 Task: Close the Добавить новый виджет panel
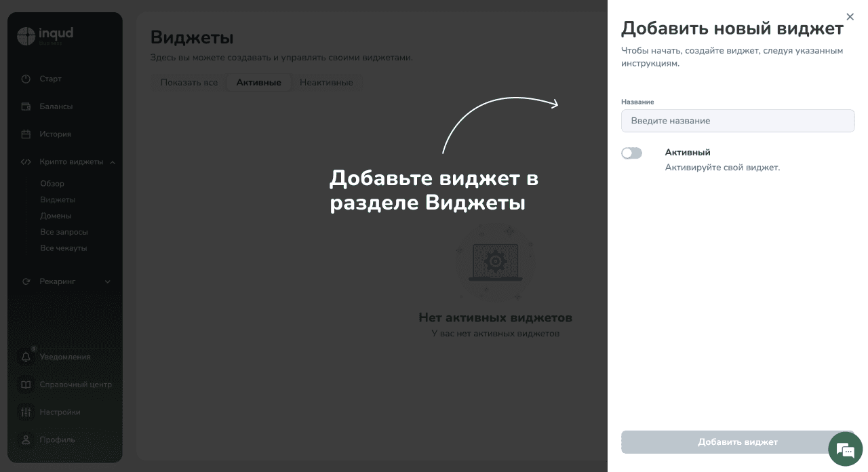pos(850,17)
